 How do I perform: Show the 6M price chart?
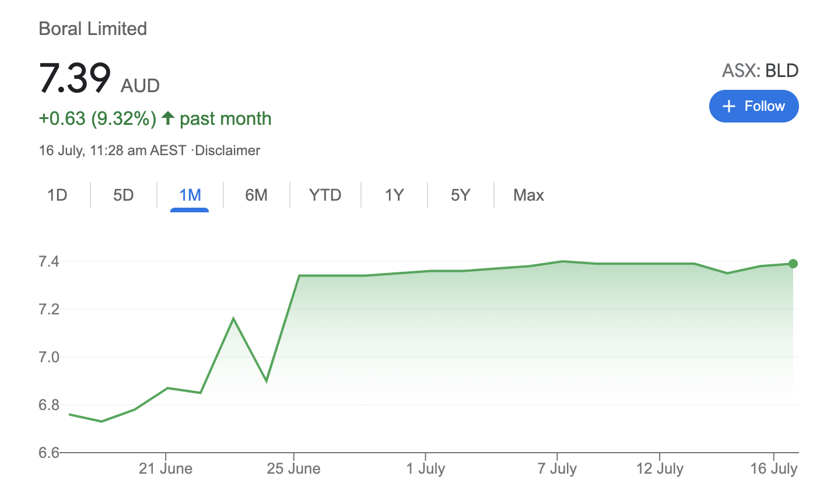[256, 195]
